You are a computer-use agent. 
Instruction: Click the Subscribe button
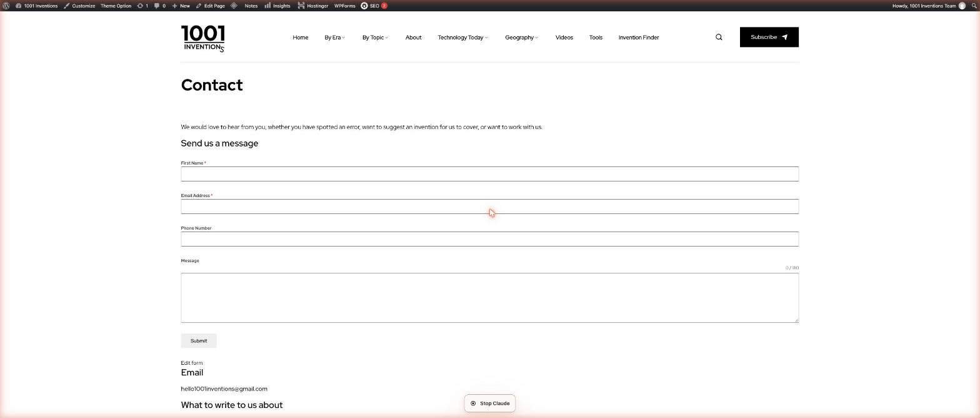pyautogui.click(x=769, y=37)
